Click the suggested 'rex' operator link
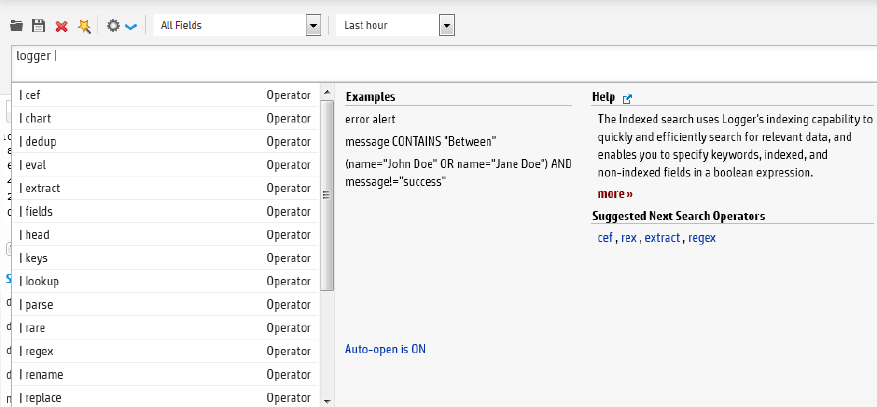Image resolution: width=877 pixels, height=407 pixels. click(x=629, y=238)
